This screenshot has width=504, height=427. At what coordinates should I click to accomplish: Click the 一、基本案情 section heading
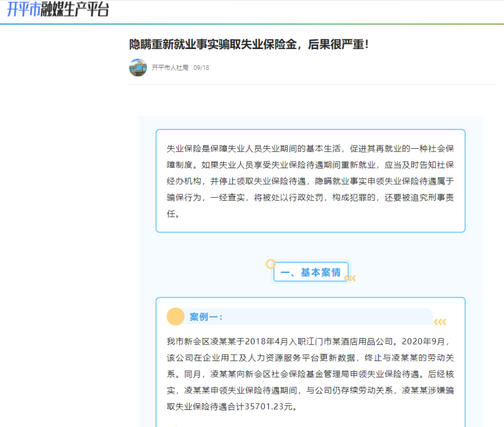point(311,273)
